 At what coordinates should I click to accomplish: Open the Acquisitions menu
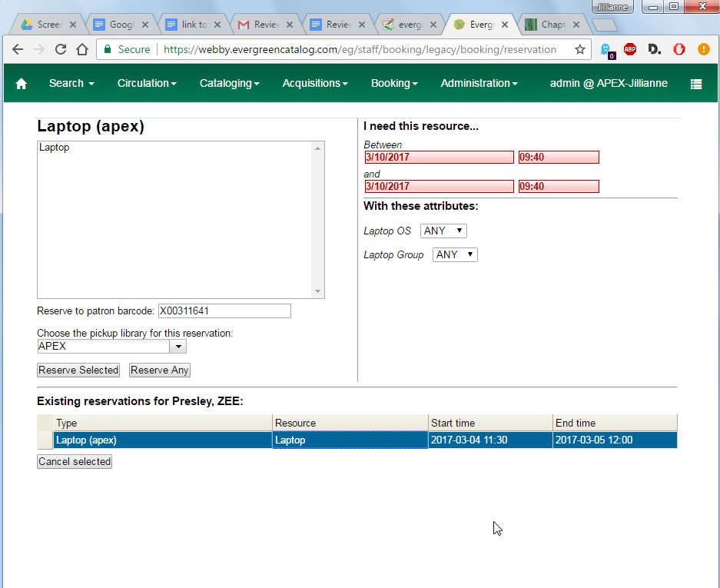tap(315, 83)
